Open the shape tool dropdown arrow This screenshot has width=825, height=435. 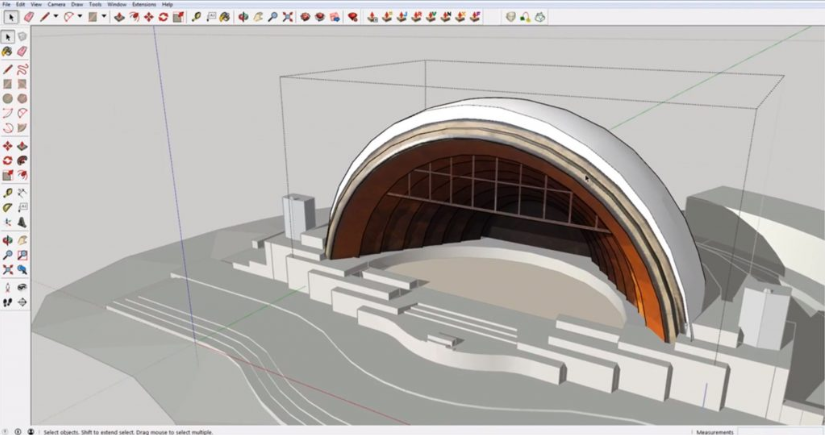[x=104, y=17]
